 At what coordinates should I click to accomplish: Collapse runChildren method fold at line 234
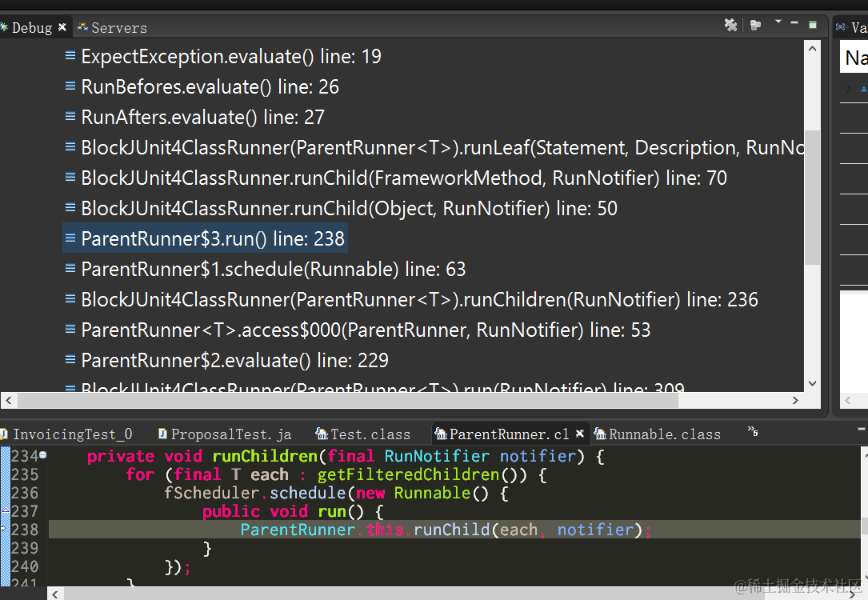pyautogui.click(x=42, y=455)
